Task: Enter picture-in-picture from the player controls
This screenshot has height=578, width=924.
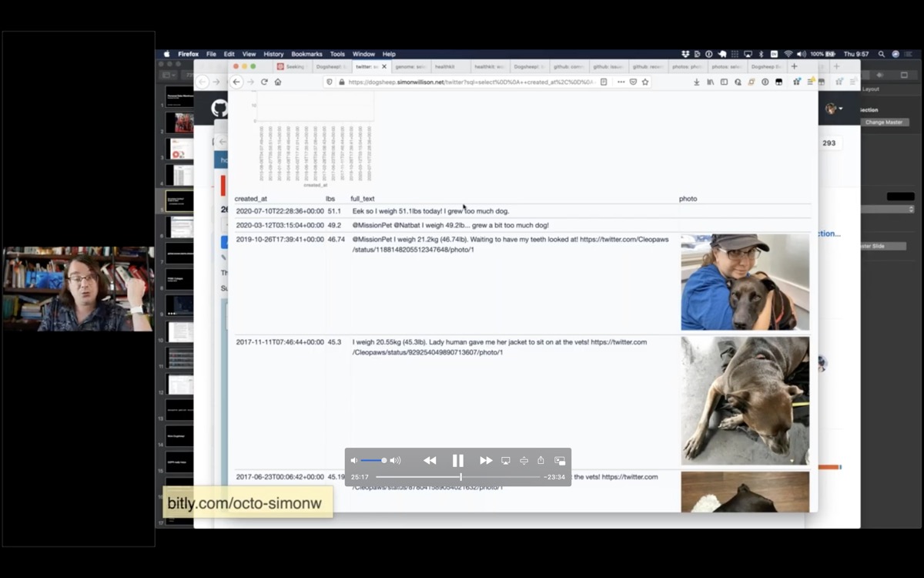Action: coord(560,460)
